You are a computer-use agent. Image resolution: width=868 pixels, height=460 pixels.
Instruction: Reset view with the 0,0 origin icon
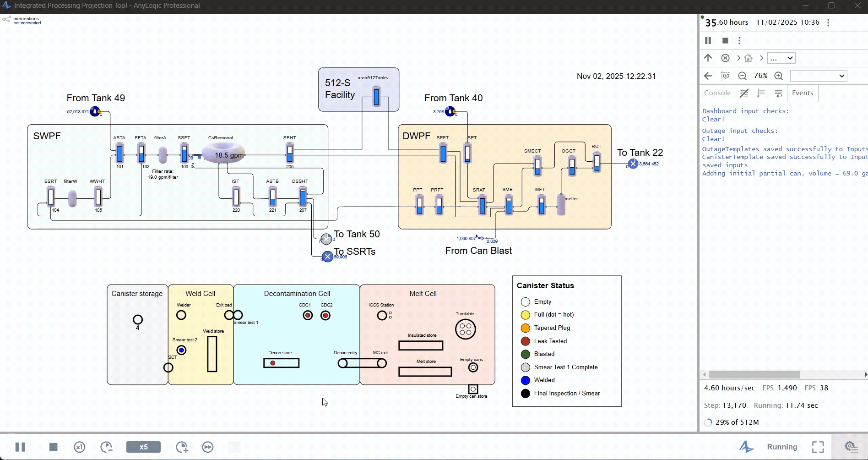[725, 76]
